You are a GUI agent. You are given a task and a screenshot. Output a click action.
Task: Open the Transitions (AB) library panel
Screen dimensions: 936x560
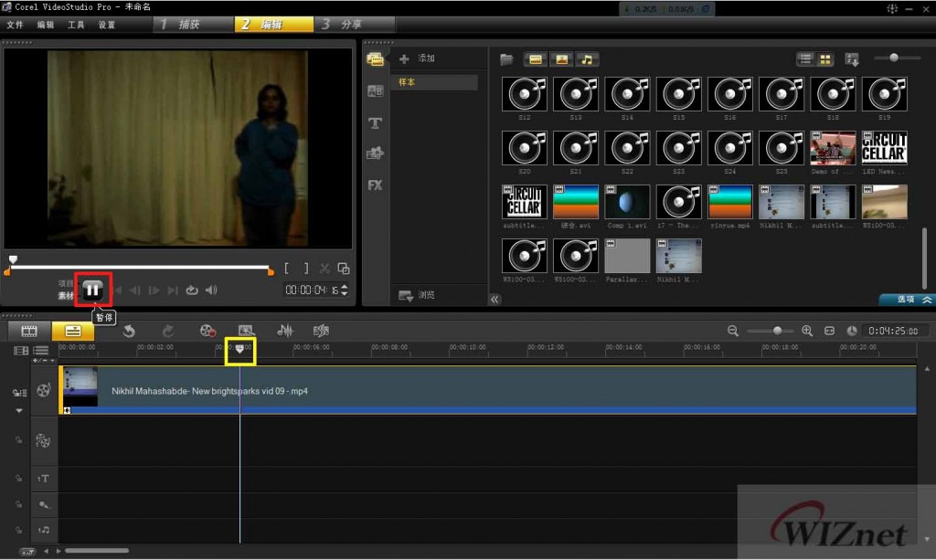[375, 90]
